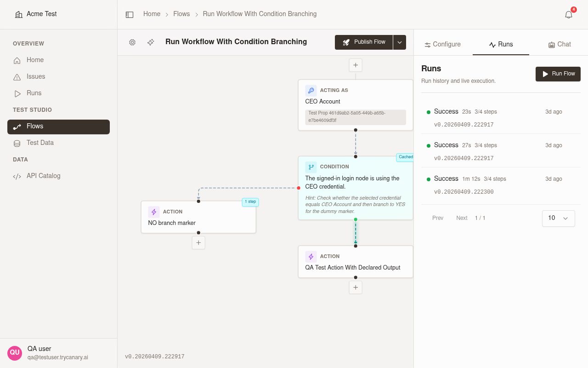Viewport: 588px width, 368px height.
Task: Click the Home sidebar icon
Action: 17,60
